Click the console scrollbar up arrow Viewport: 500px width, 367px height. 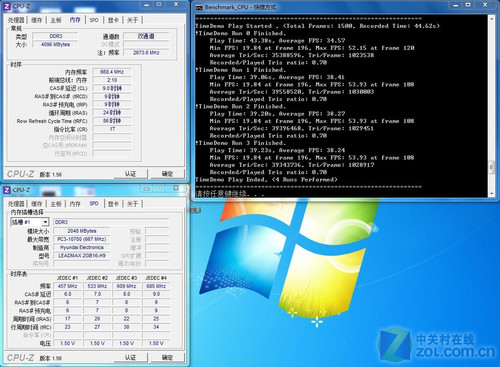tap(491, 19)
